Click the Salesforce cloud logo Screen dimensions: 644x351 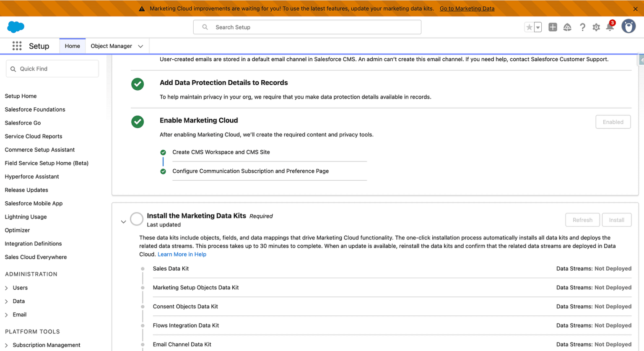coord(16,27)
